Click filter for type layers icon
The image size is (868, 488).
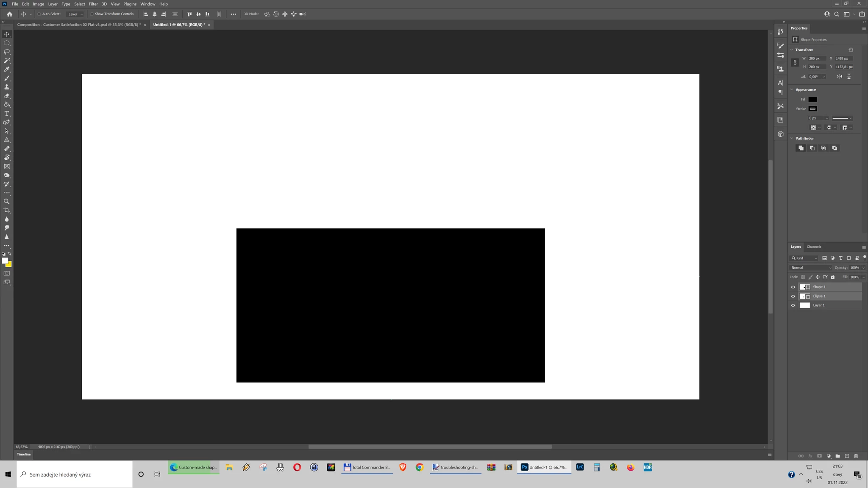click(x=840, y=258)
